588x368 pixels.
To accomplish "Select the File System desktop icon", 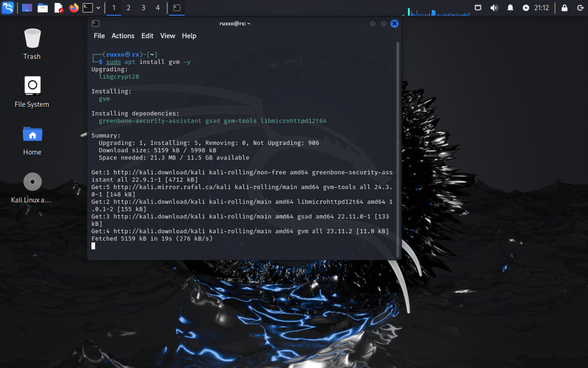I will coord(32,92).
